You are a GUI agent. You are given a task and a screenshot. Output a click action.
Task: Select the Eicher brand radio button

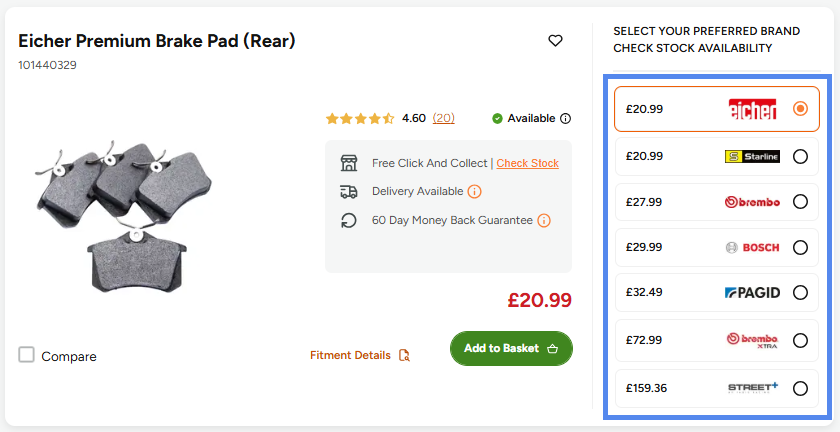pos(800,109)
